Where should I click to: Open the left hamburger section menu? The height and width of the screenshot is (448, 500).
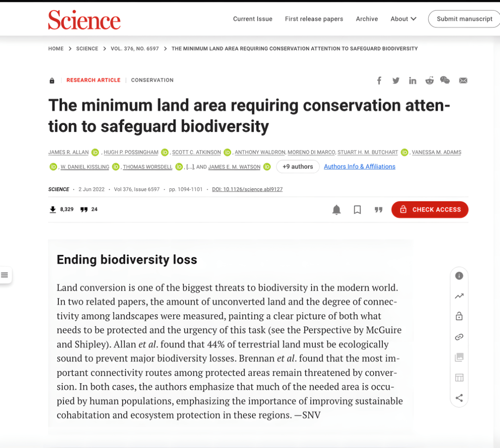[5, 275]
